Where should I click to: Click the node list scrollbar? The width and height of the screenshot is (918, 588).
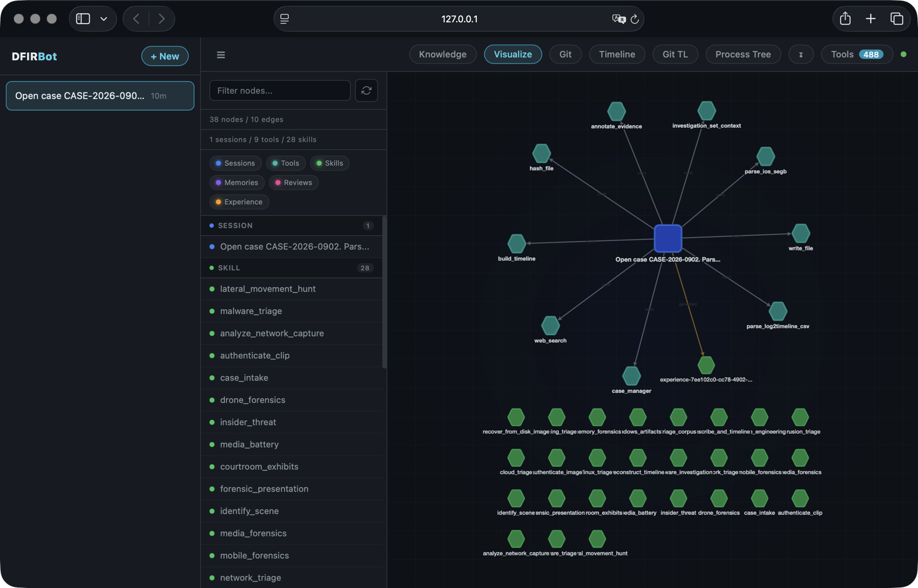pyautogui.click(x=384, y=293)
